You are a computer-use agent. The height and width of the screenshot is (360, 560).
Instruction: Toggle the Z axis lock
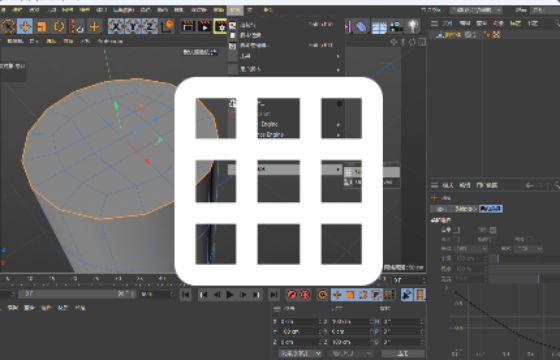150,26
